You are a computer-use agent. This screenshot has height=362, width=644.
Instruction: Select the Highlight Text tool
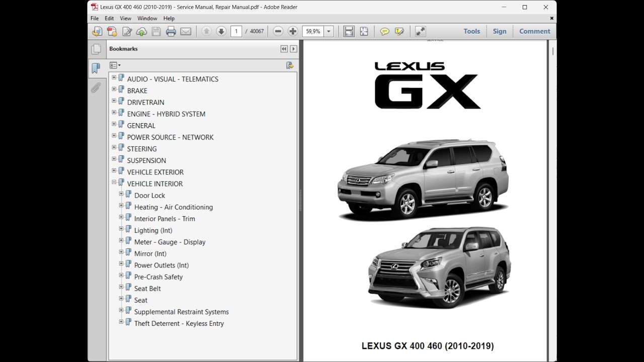click(399, 31)
